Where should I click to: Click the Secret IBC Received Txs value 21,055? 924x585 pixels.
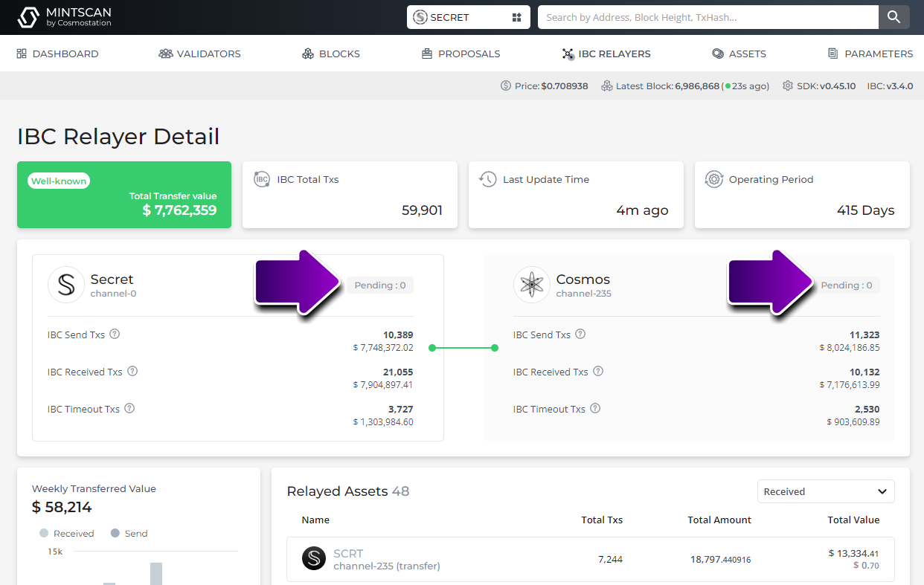pyautogui.click(x=398, y=372)
